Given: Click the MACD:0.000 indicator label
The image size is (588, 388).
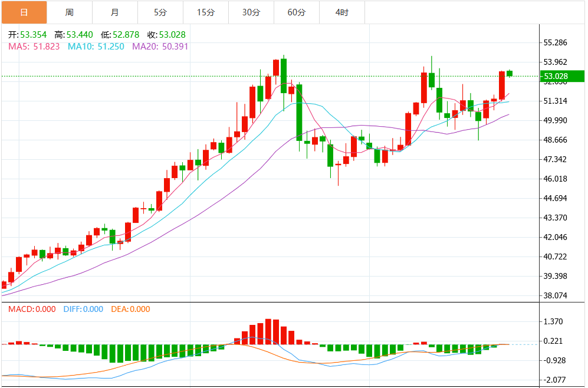Looking at the screenshot, I should click(32, 309).
